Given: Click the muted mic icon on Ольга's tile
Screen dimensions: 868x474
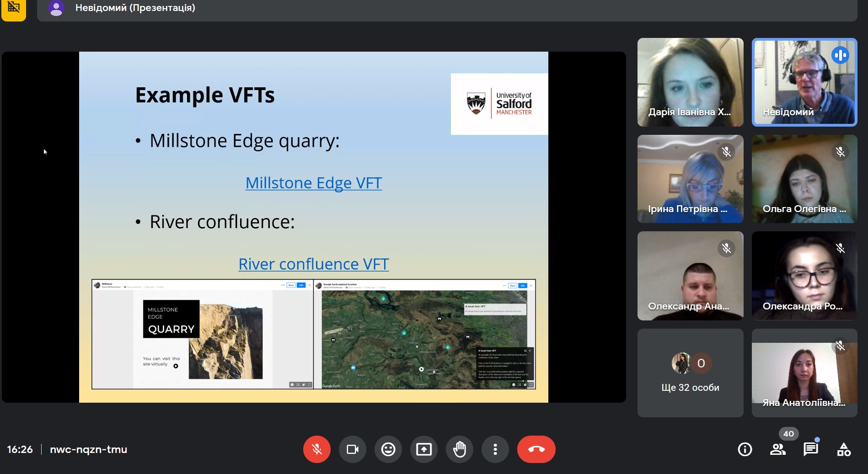Looking at the screenshot, I should pyautogui.click(x=840, y=152).
